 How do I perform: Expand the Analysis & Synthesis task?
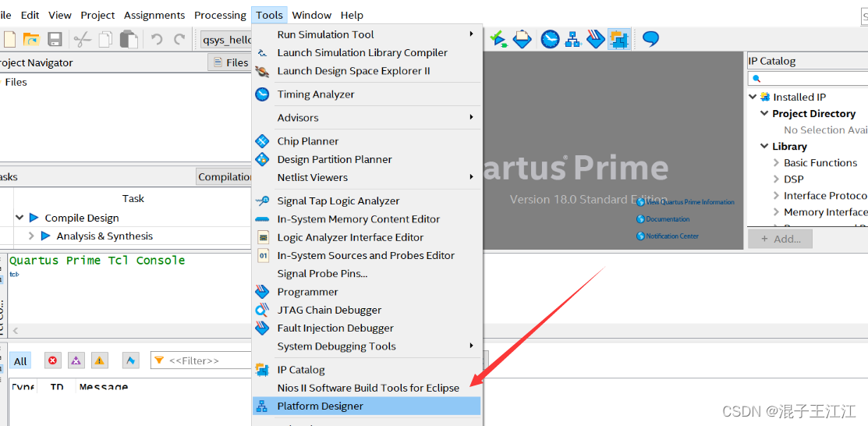click(31, 236)
